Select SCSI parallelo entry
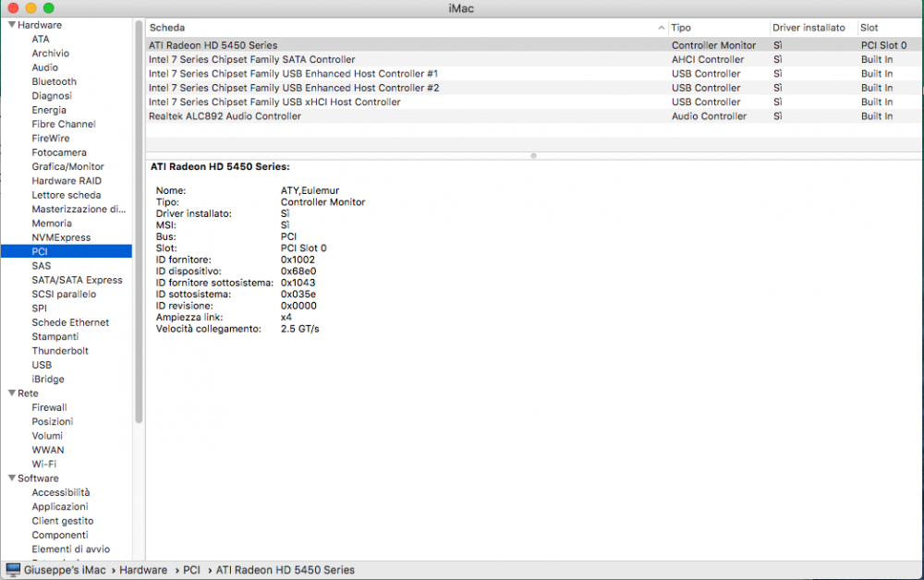924x580 pixels. (x=64, y=294)
